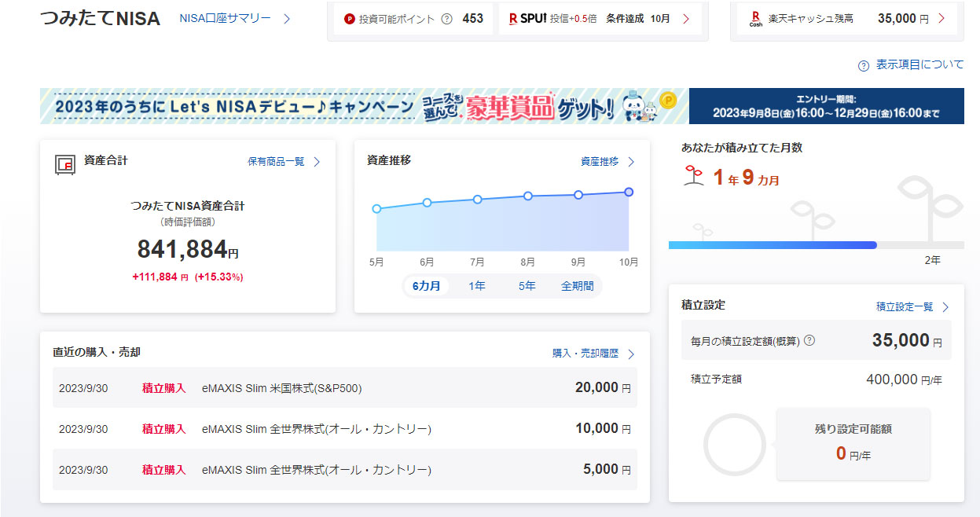The height and width of the screenshot is (517, 980).
Task: Expand the SPU 条件達成 arrow
Action: (686, 19)
